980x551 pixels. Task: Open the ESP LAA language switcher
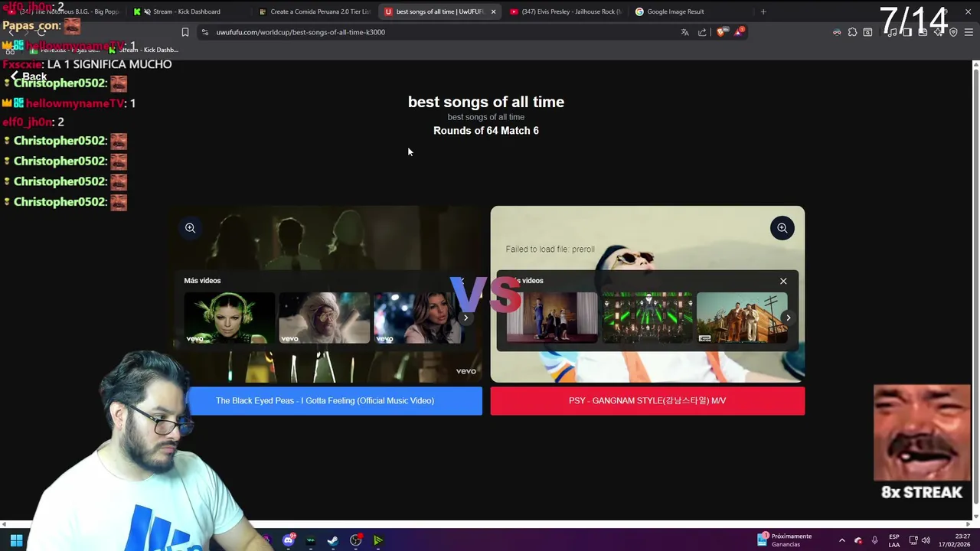894,540
